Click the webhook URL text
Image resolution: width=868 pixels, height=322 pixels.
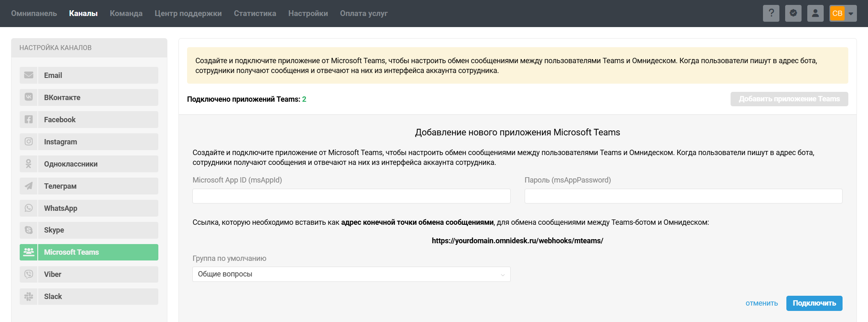[517, 241]
